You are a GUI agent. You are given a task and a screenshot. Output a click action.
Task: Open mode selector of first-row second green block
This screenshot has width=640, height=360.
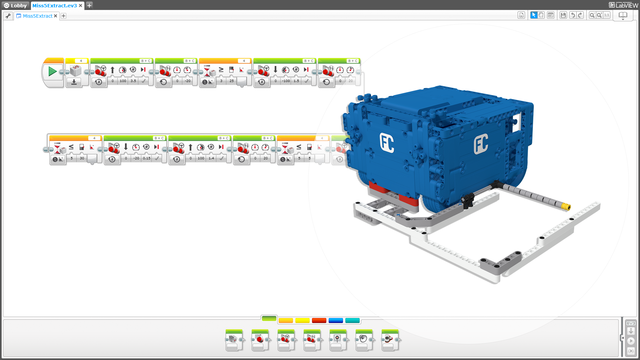[164, 82]
